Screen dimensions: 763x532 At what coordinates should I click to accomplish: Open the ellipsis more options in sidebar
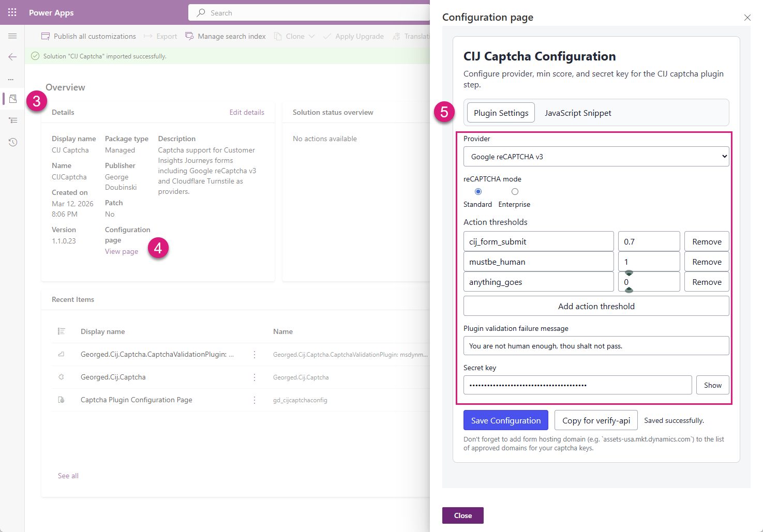tap(11, 79)
